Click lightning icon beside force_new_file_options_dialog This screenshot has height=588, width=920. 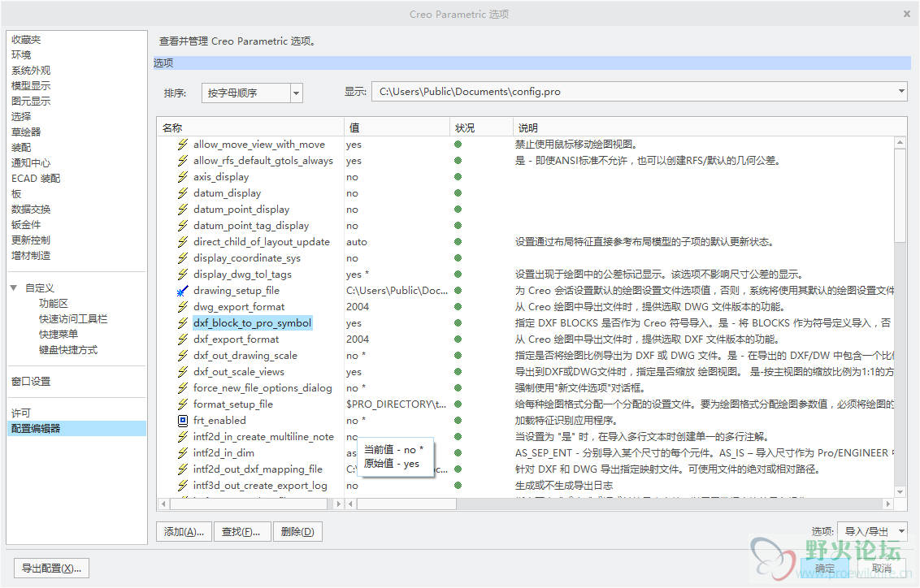pos(183,388)
